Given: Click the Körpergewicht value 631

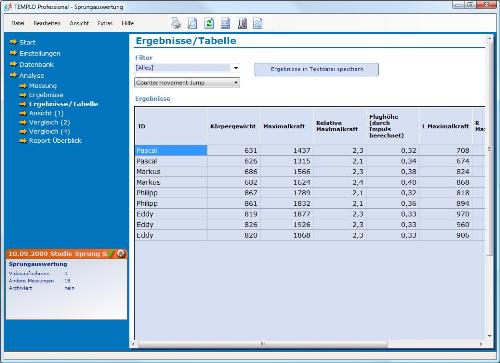Looking at the screenshot, I should click(251, 150).
